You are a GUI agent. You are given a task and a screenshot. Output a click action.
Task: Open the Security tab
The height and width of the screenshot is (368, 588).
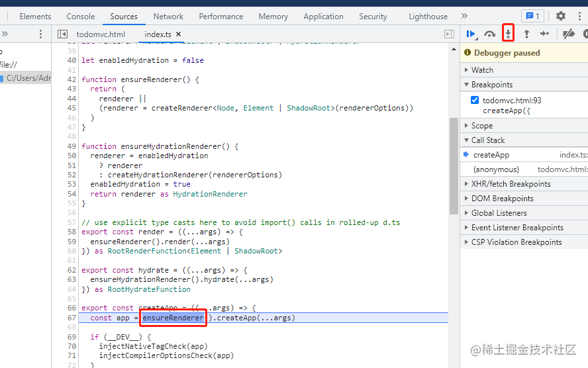[x=373, y=17]
